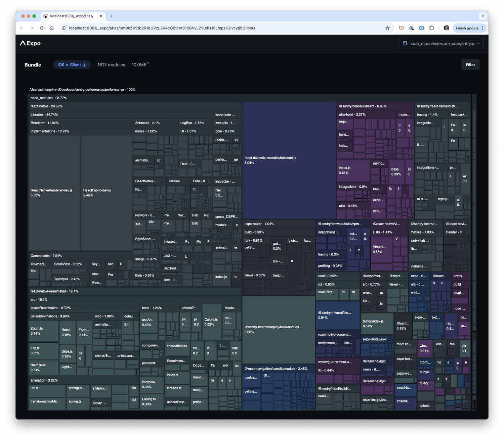Open the react - 0.95% group
Image resolution: width=504 pixels, height=440 pixels.
[338, 276]
